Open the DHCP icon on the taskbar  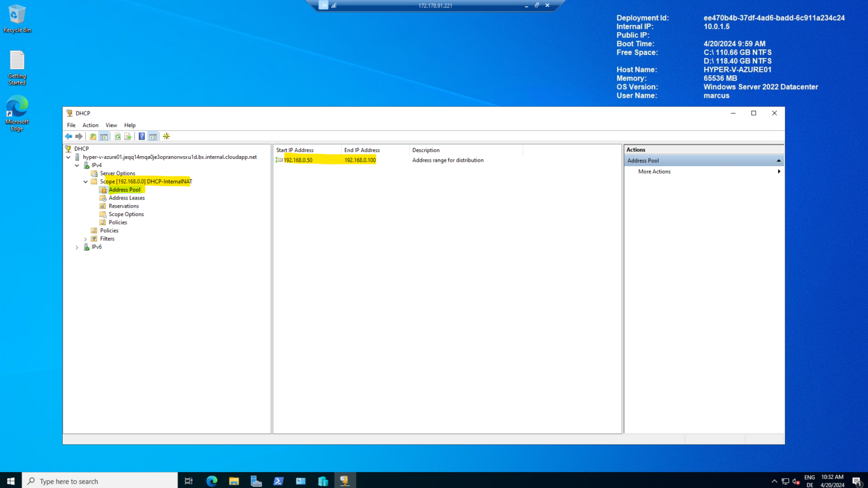(x=345, y=481)
